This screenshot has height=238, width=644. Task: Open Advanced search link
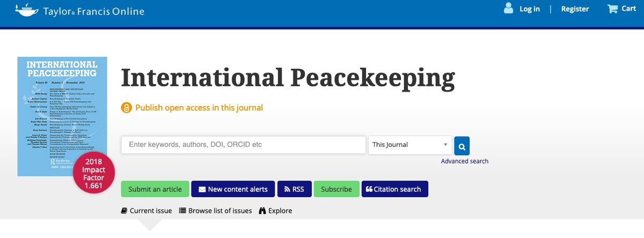coord(465,161)
